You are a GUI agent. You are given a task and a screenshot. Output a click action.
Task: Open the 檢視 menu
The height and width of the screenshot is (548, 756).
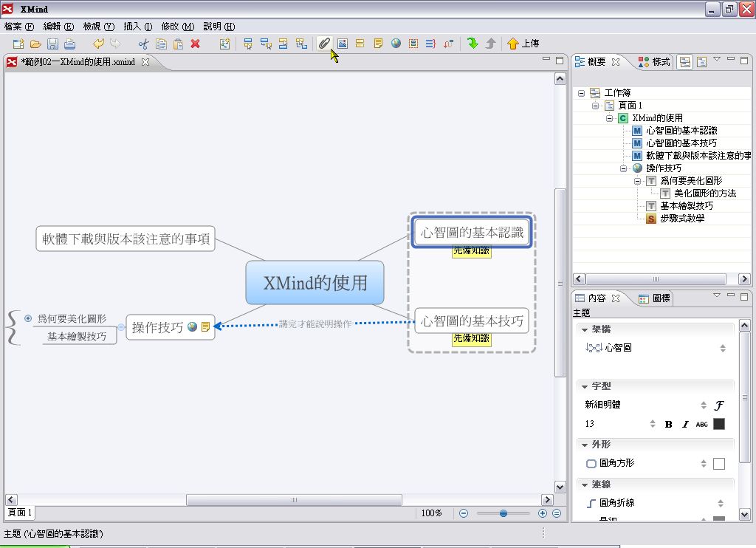coord(98,27)
